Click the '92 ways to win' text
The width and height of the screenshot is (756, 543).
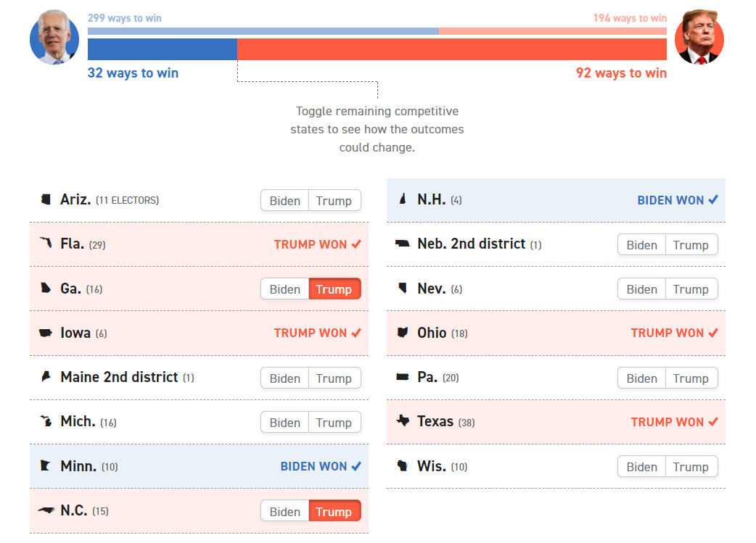coord(622,72)
